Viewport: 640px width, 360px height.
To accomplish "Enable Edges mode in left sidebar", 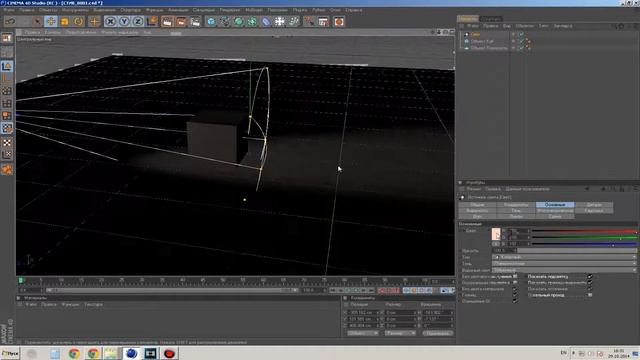I will (x=7, y=104).
